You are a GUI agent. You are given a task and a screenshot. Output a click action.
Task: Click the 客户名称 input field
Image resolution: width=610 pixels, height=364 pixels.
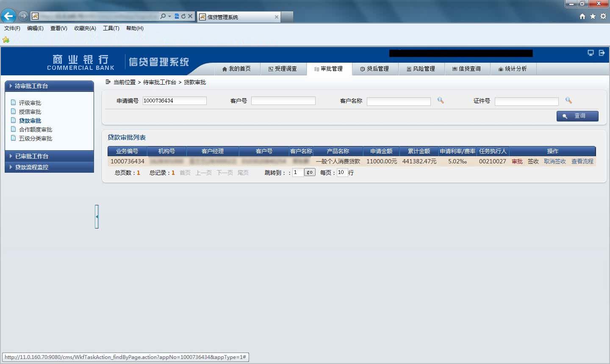pyautogui.click(x=399, y=101)
